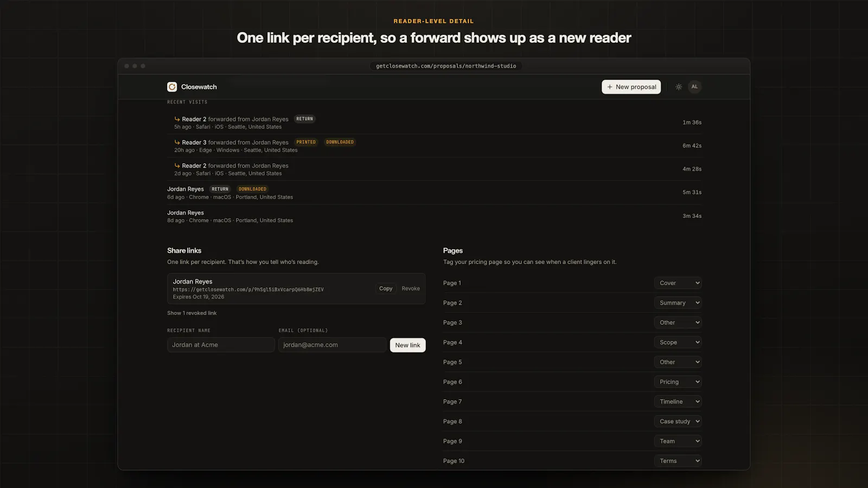Show 1 revoked link
Viewport: 868px width, 488px height.
coord(192,313)
